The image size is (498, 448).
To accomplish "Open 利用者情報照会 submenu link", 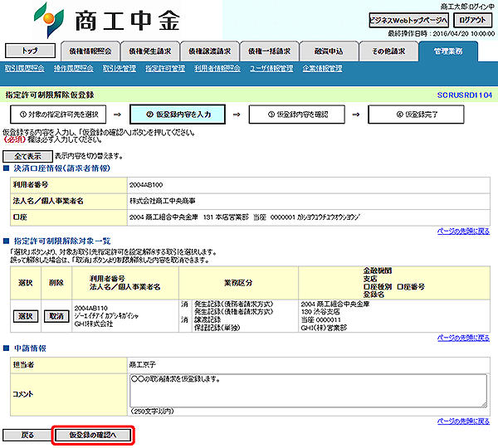I will point(217,69).
